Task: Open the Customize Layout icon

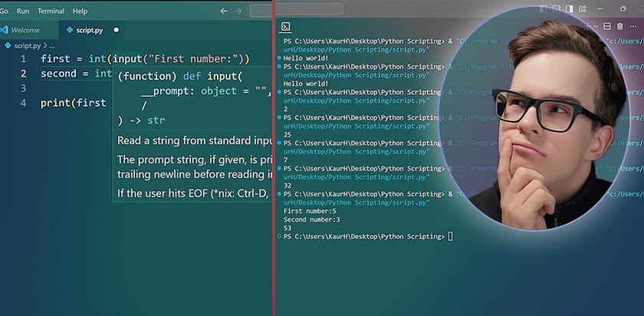Action: tap(583, 9)
